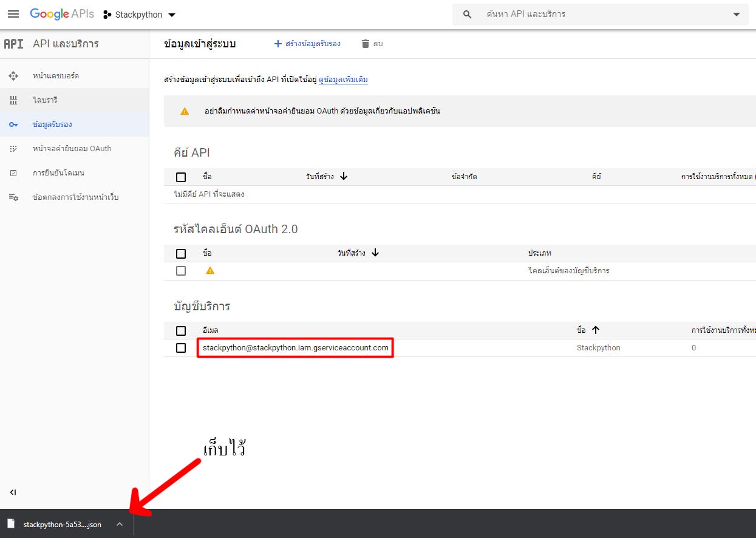Toggle the select-all checkbox in คีย์ API table

click(181, 177)
